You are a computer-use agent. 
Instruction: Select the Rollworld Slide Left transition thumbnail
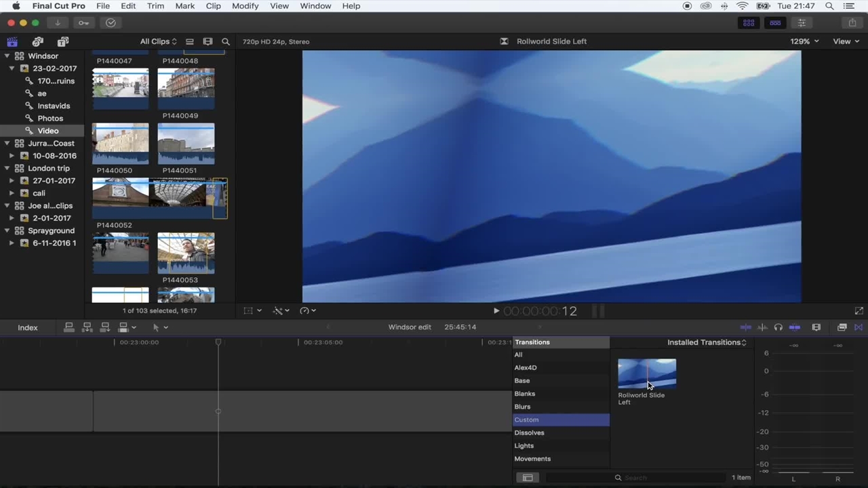647,373
